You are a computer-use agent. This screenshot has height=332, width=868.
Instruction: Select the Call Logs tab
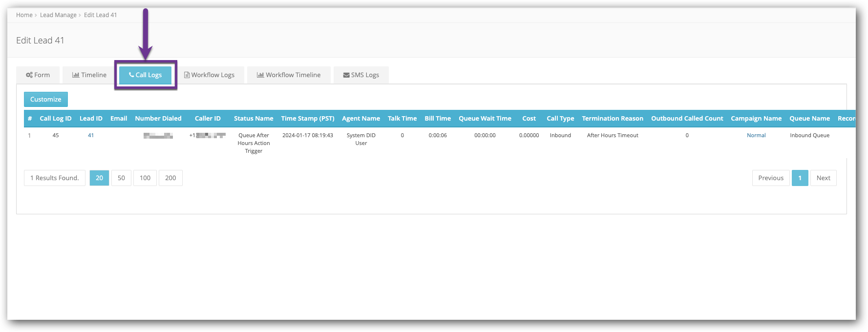146,75
